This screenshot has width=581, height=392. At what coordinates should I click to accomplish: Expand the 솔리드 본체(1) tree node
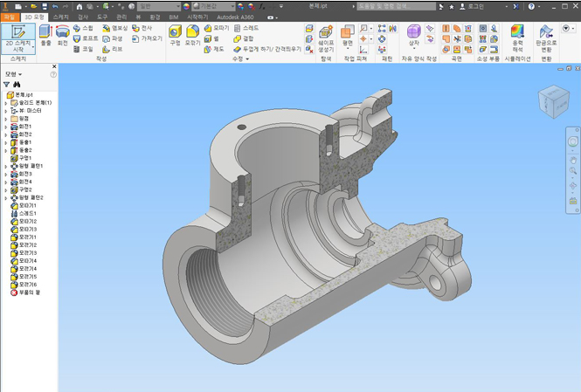[x=5, y=103]
